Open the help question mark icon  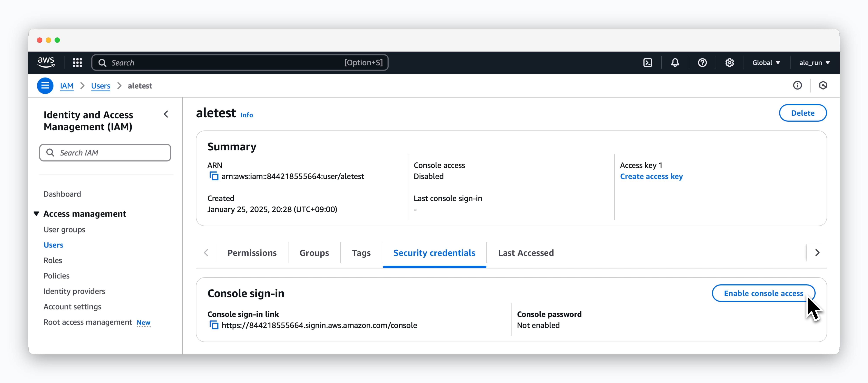tap(702, 63)
